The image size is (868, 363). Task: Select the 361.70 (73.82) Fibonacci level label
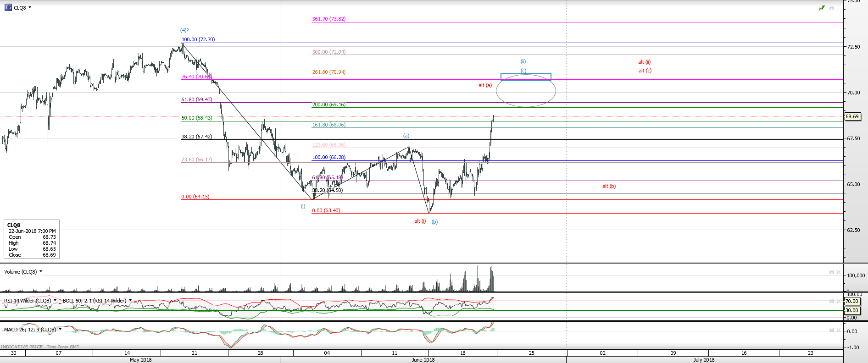[328, 19]
